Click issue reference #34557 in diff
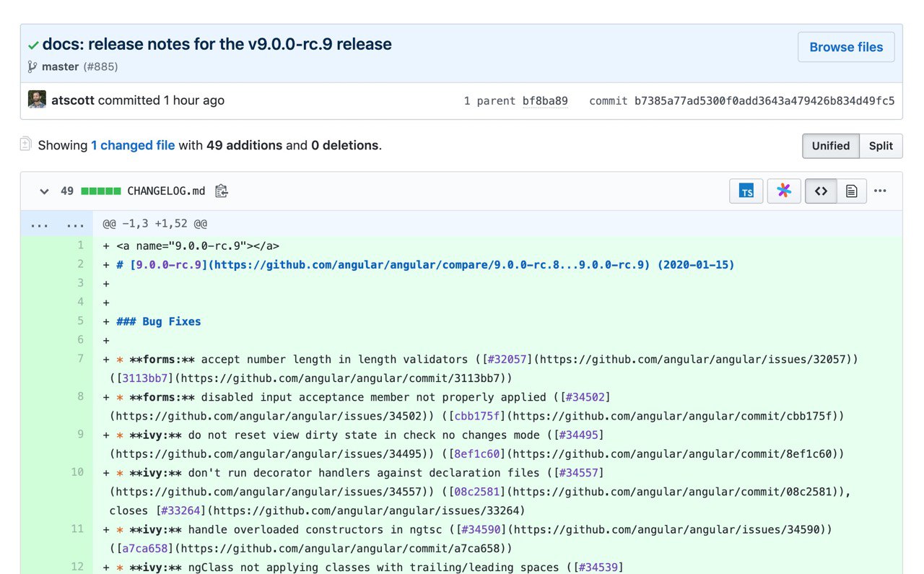 580,473
